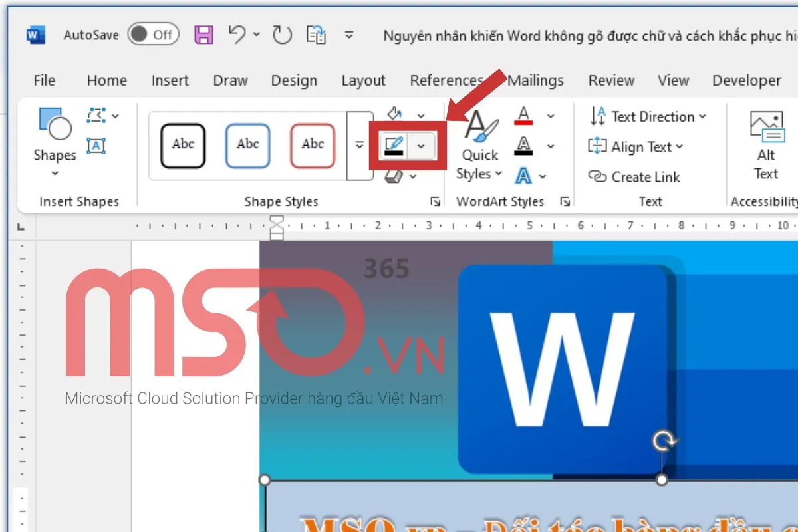Open the Shape Styles dialog launcher

click(436, 200)
